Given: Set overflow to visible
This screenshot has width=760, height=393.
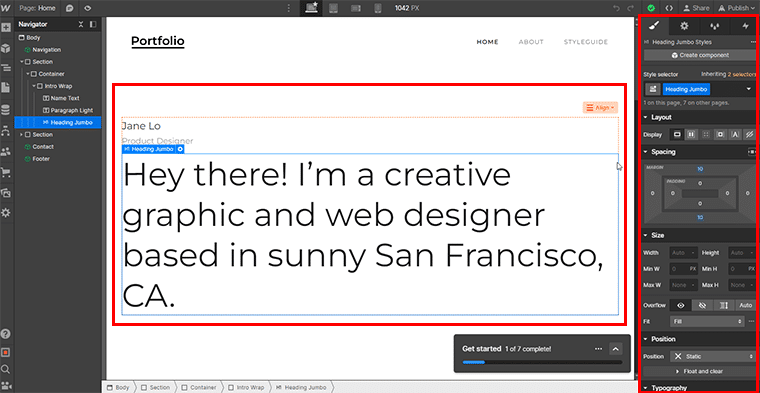Looking at the screenshot, I should click(x=681, y=305).
